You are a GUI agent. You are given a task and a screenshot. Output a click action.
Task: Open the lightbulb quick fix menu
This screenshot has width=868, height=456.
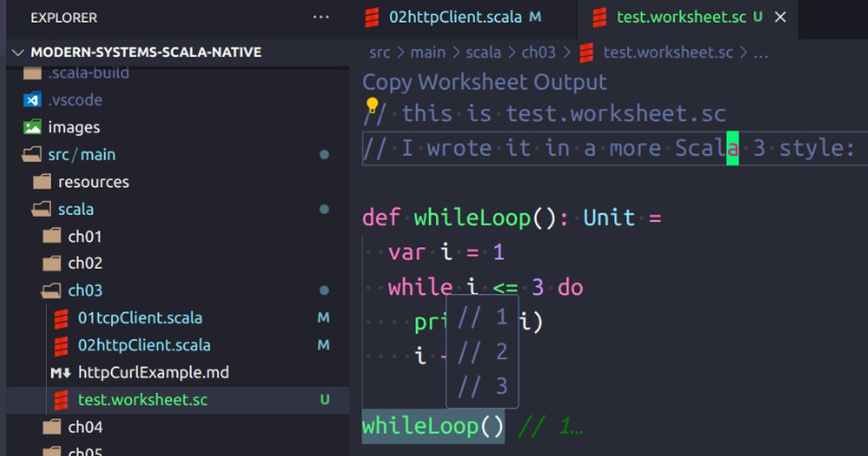tap(372, 104)
